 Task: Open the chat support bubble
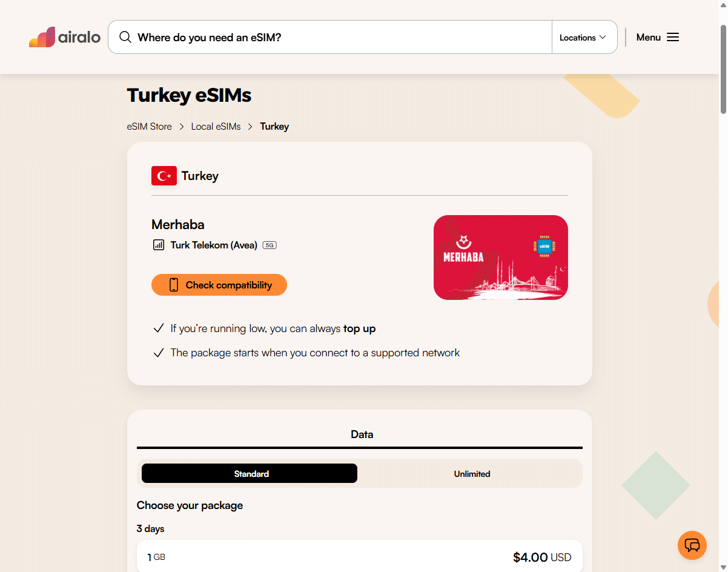point(692,545)
